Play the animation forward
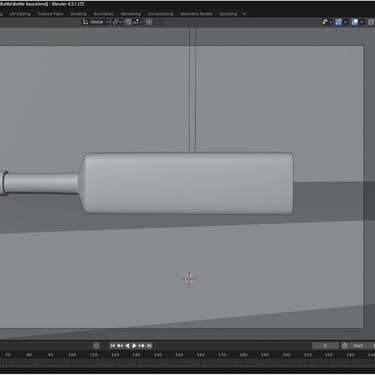The width and height of the screenshot is (375, 375). pos(134,346)
